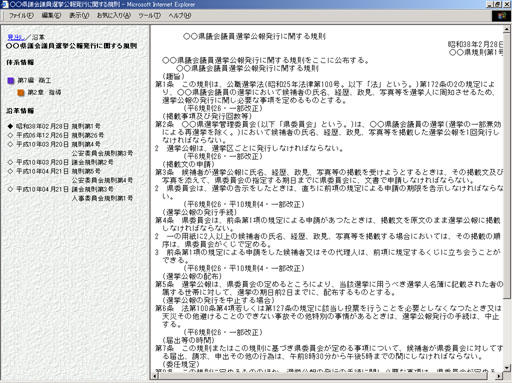This screenshot has width=512, height=383.
Task: Click diamond marker beside 平成06年12月26日 entry
Action: click(x=10, y=135)
